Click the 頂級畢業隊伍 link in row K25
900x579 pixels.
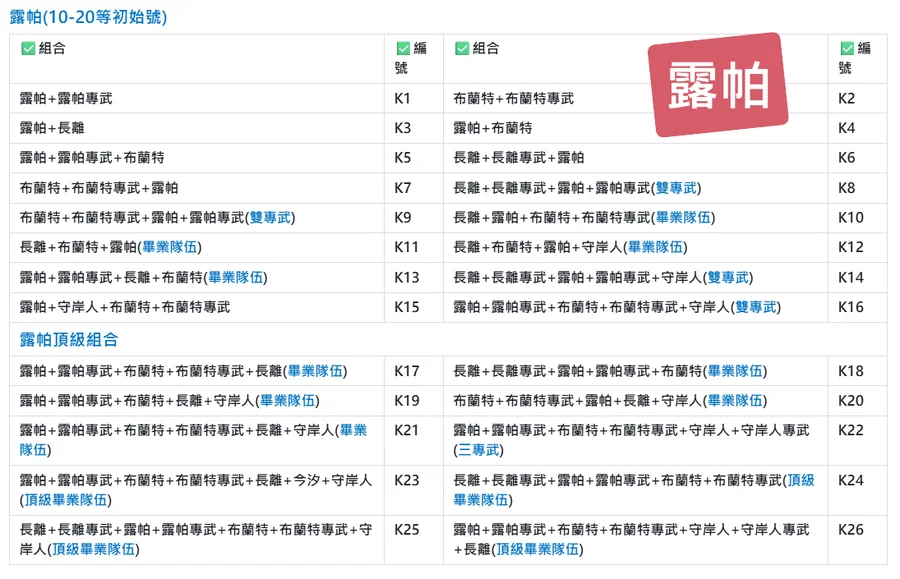point(95,549)
